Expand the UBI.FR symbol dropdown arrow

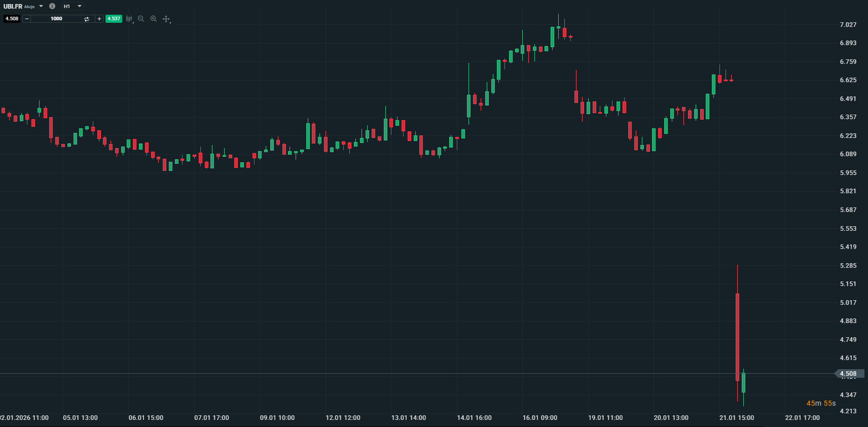tap(41, 6)
